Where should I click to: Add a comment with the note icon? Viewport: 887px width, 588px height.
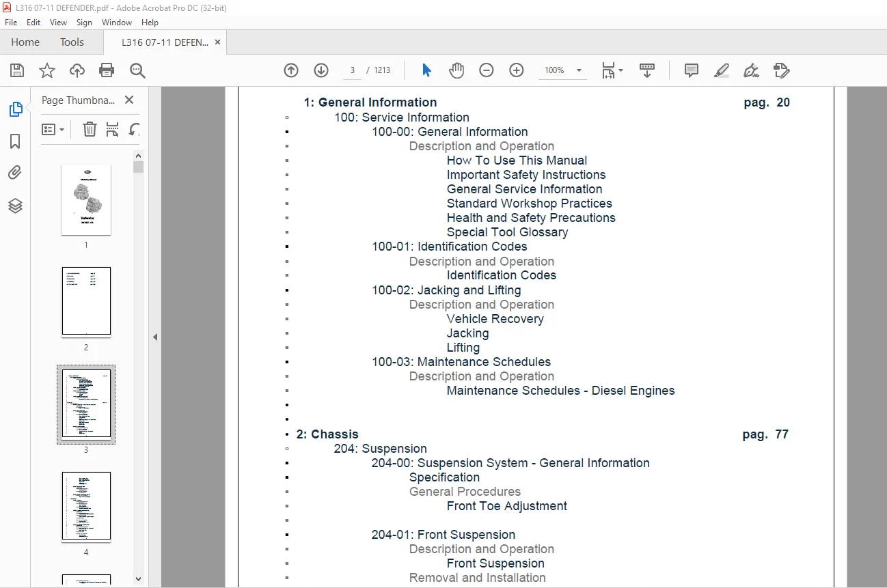click(x=692, y=70)
